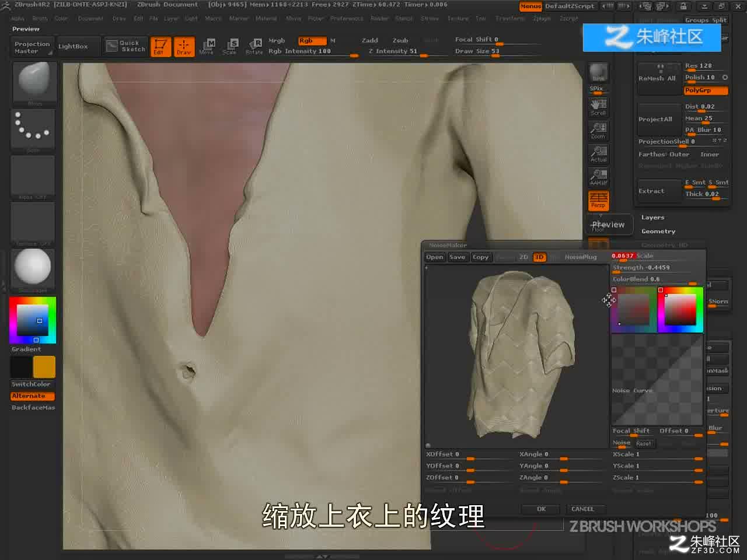This screenshot has height=560, width=747.
Task: Select the orange main color swatch
Action: pos(44,367)
